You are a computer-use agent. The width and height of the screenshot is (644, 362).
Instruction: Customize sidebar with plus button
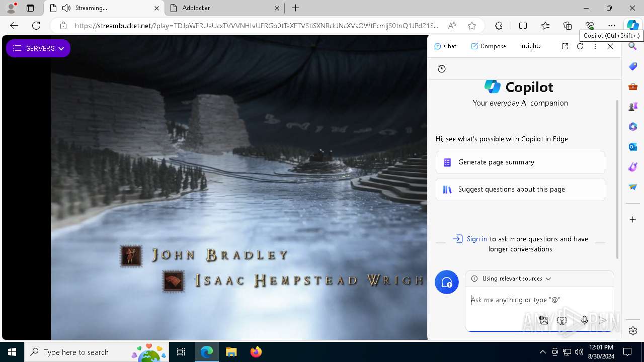pos(633,219)
